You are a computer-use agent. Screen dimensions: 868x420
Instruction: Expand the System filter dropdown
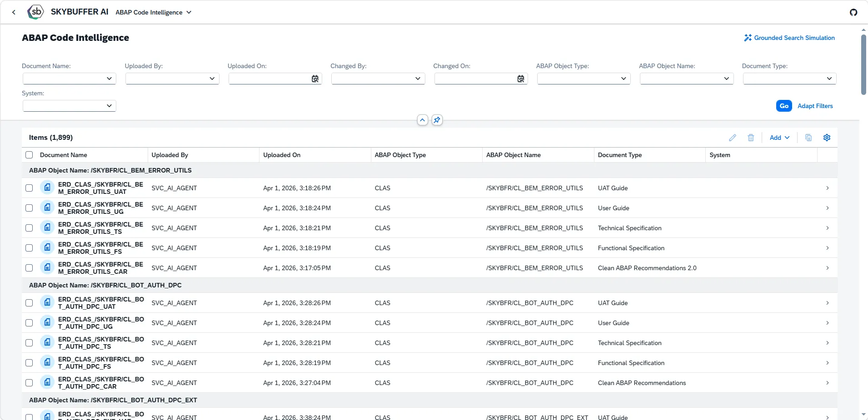pos(109,106)
